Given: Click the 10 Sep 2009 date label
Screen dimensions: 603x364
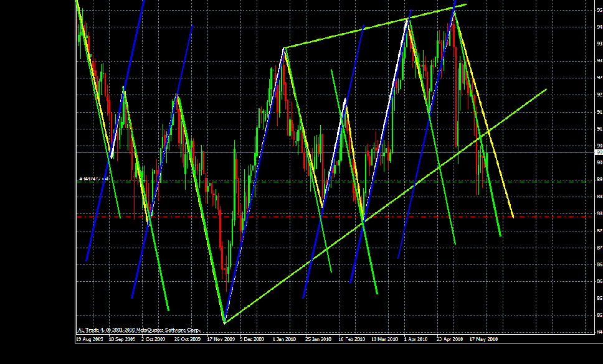Looking at the screenshot, I should coord(121,340).
